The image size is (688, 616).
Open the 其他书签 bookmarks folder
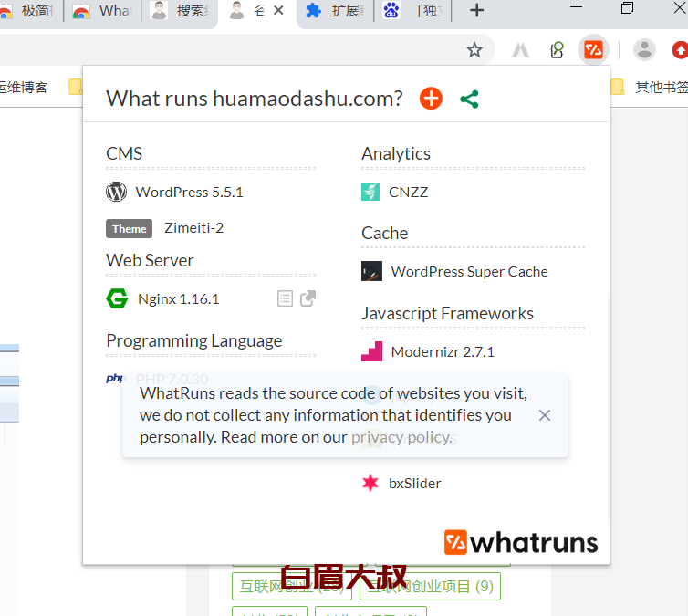[650, 87]
